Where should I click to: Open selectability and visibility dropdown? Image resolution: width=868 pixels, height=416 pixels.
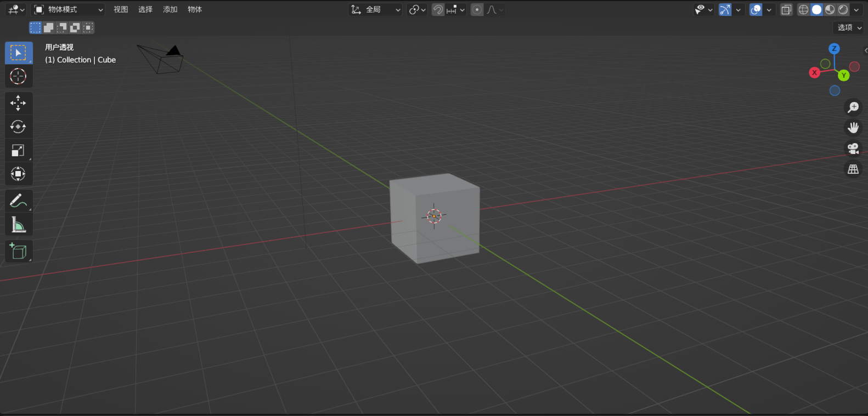click(703, 9)
